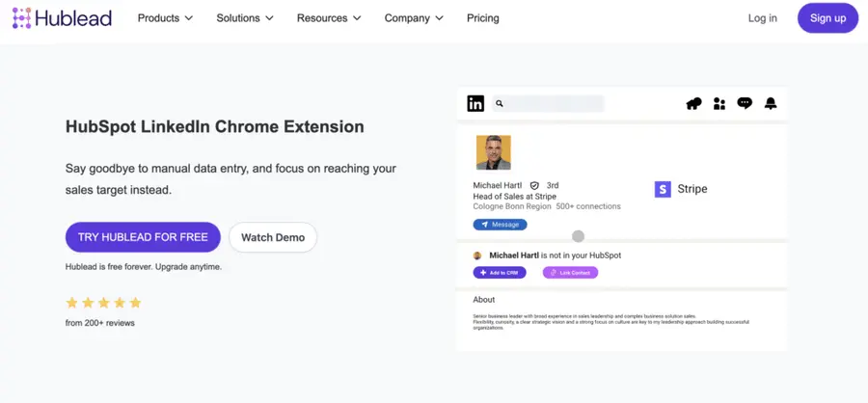
Task: Click the five-star rating
Action: point(103,303)
